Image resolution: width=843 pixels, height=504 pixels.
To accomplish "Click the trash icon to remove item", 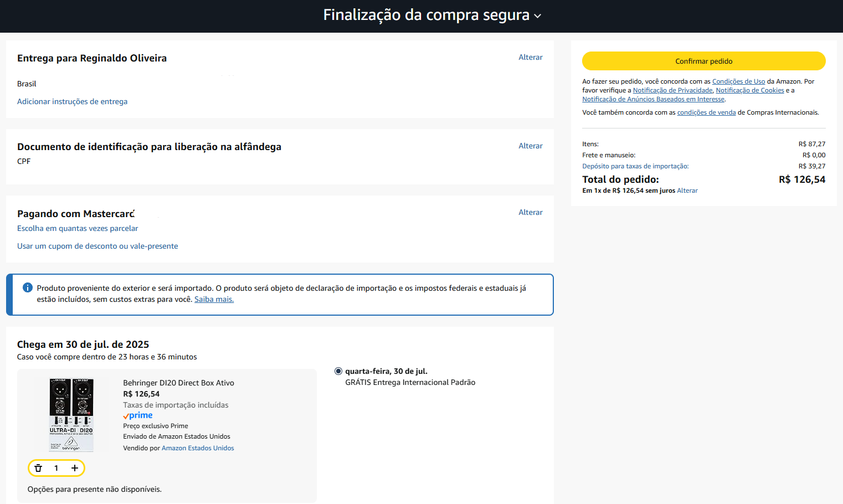I will click(x=38, y=468).
